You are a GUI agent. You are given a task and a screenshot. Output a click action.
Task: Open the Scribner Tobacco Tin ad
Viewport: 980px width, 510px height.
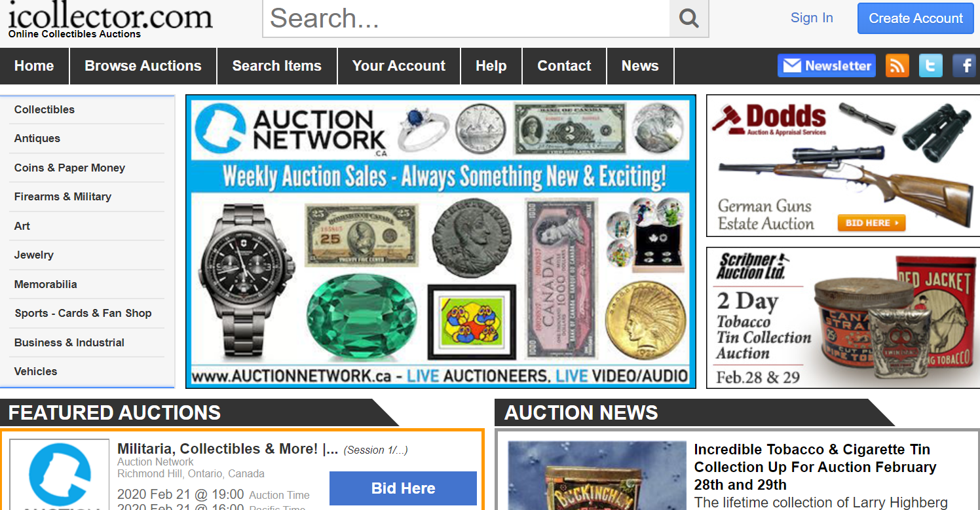843,318
